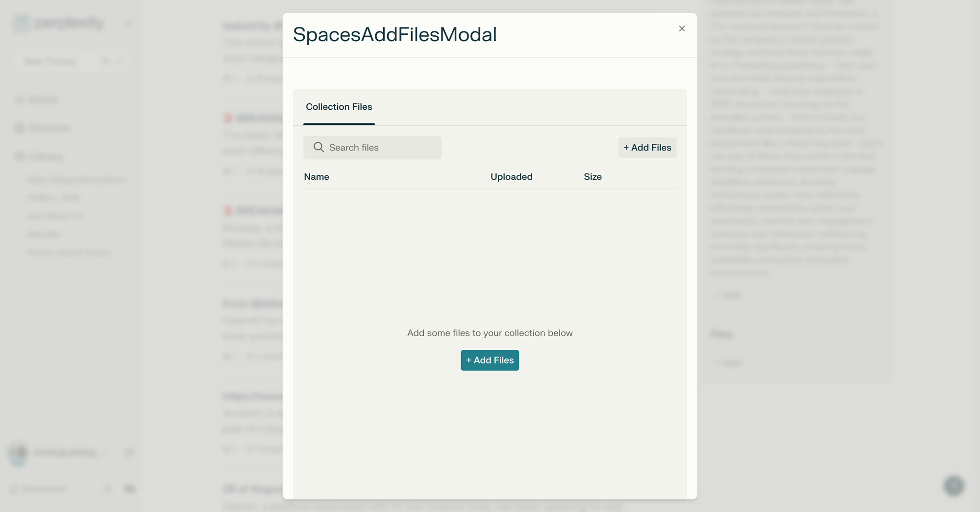Collapse the sidebar with the arrow icon
This screenshot has height=512, width=980.
pyautogui.click(x=128, y=23)
